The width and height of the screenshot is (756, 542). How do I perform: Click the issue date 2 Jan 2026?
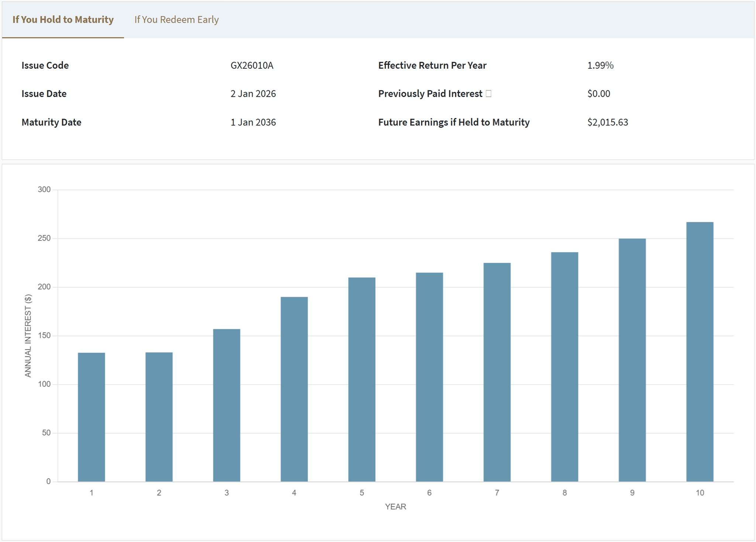(x=253, y=94)
